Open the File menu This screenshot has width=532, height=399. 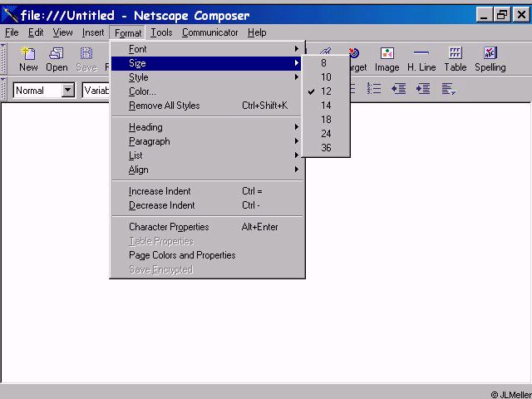12,32
